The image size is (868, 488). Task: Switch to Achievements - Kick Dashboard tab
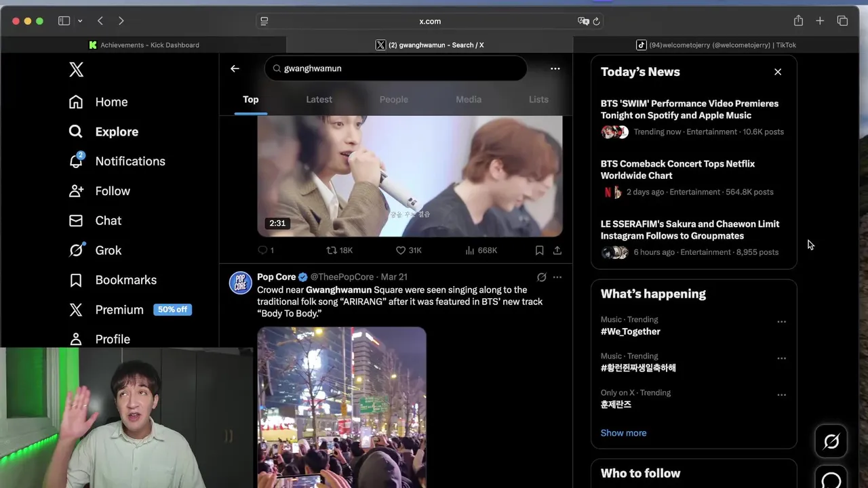[144, 45]
